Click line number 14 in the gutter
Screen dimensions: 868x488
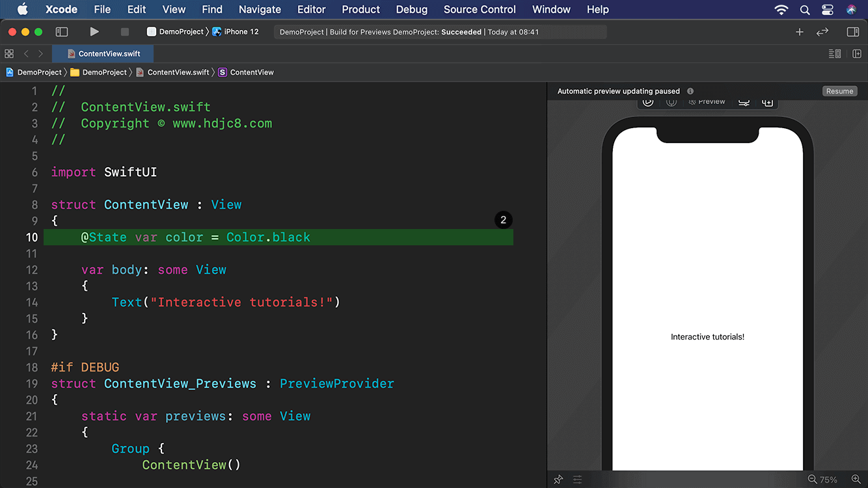[32, 303]
